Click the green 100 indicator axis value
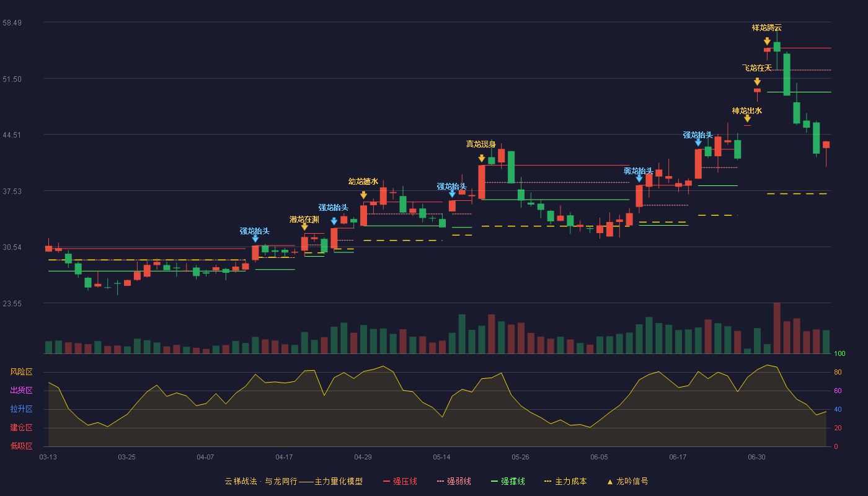The width and height of the screenshot is (868, 496). (x=839, y=353)
